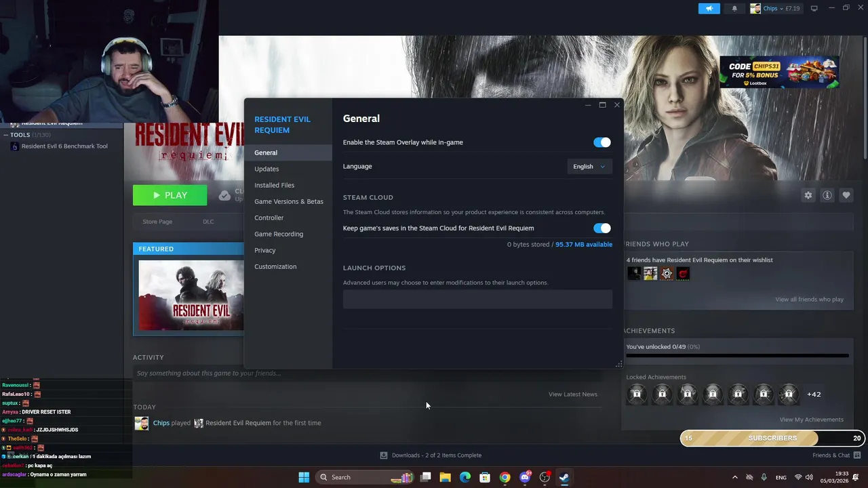
Task: Click third wishlist friend avatar
Action: pos(667,274)
